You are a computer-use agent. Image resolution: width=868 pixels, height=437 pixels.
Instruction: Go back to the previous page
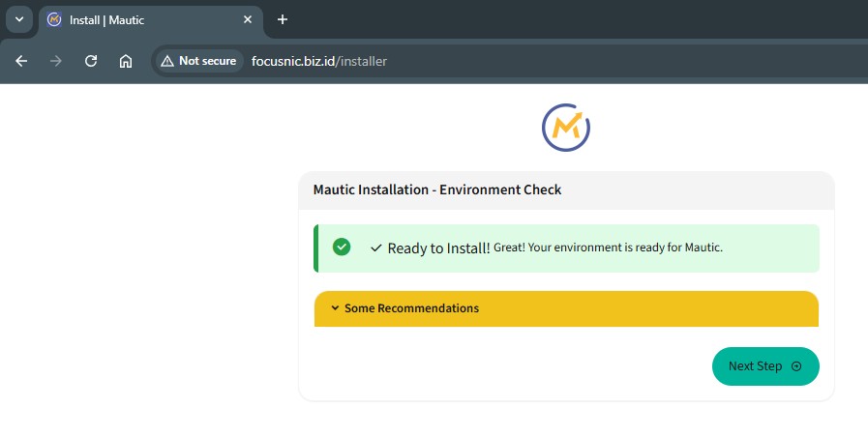(x=21, y=61)
